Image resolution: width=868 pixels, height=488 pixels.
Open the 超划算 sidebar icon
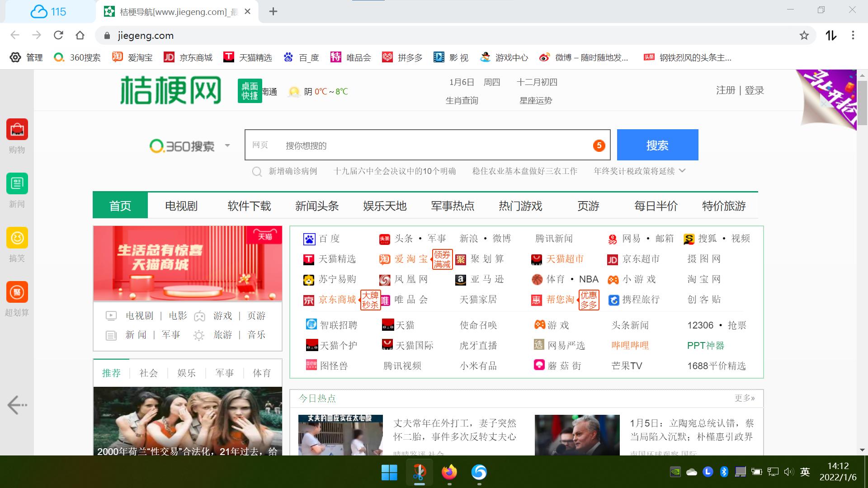coord(17,292)
